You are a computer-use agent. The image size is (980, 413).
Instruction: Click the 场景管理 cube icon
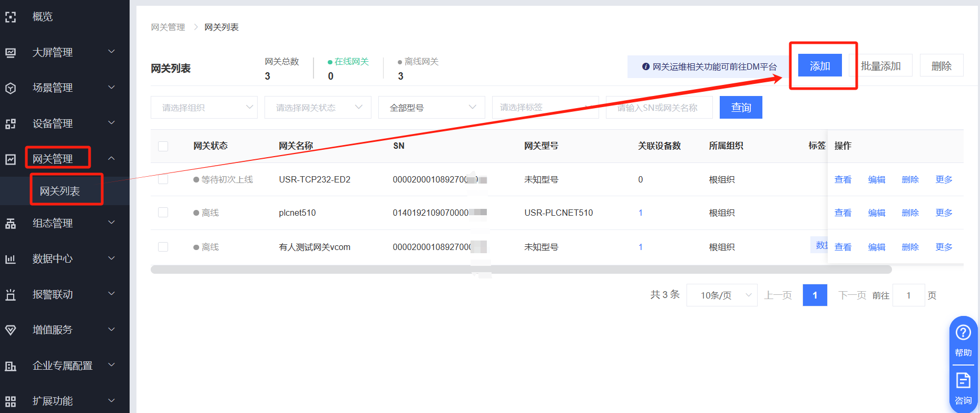(x=11, y=88)
